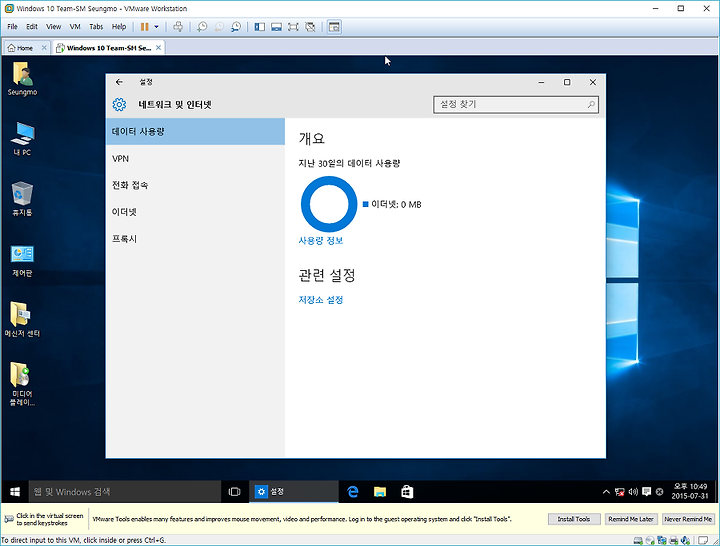This screenshot has height=546, width=720.
Task: Click in the 설정 찾기 search field
Action: click(516, 105)
